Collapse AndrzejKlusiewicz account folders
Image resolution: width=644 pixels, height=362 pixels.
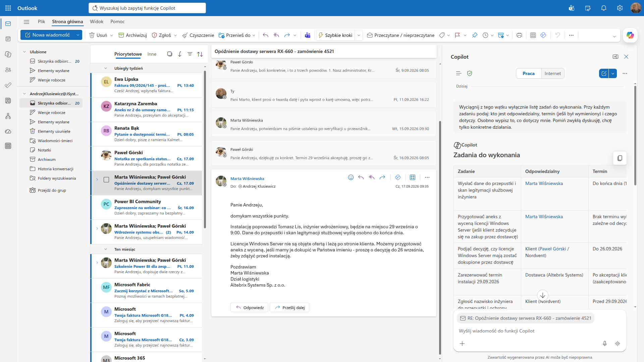click(24, 94)
